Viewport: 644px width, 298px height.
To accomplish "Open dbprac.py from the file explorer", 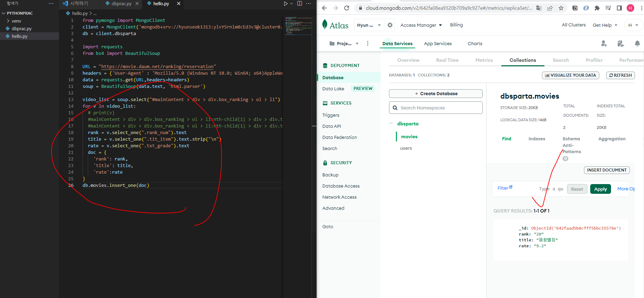I will pos(22,28).
